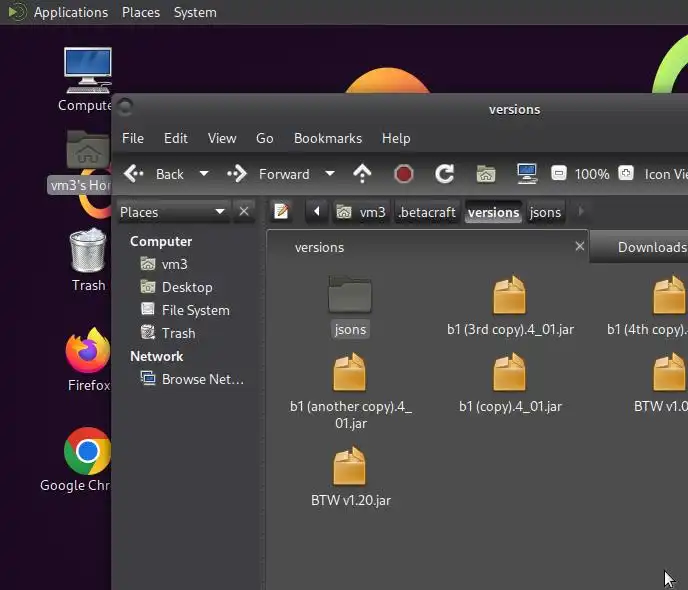This screenshot has width=688, height=590.
Task: Zoom in with the plus button
Action: 626,173
